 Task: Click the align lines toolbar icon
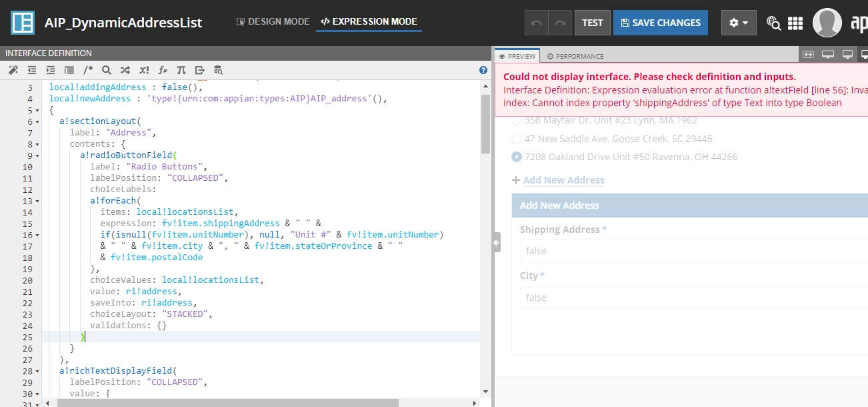[x=69, y=70]
